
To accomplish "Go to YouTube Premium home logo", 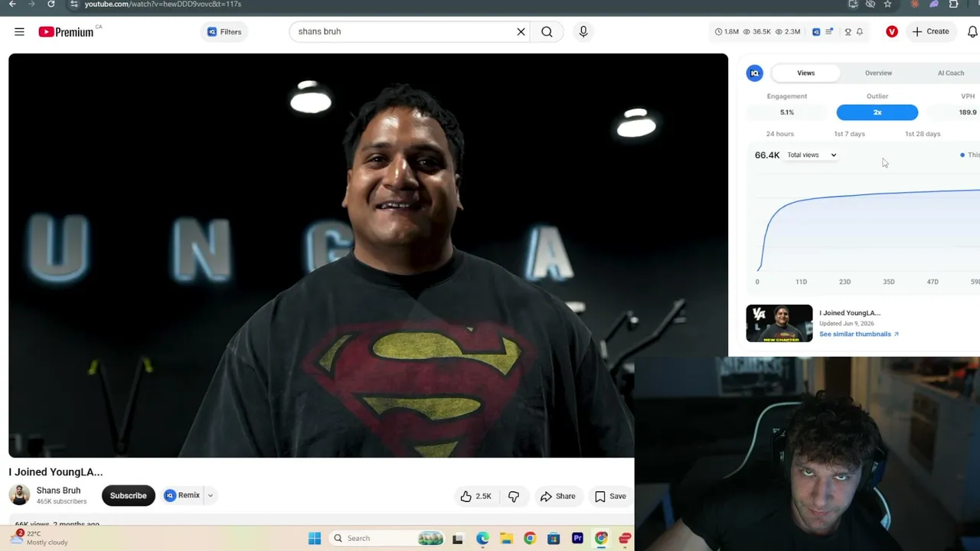I will (67, 32).
